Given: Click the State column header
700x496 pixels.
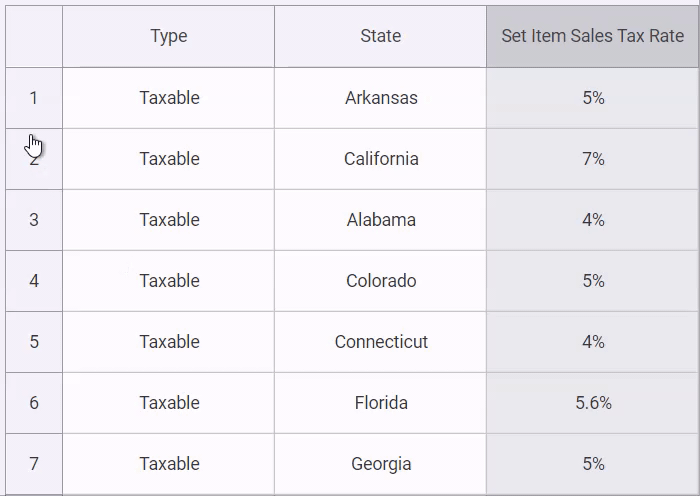Looking at the screenshot, I should point(380,36).
